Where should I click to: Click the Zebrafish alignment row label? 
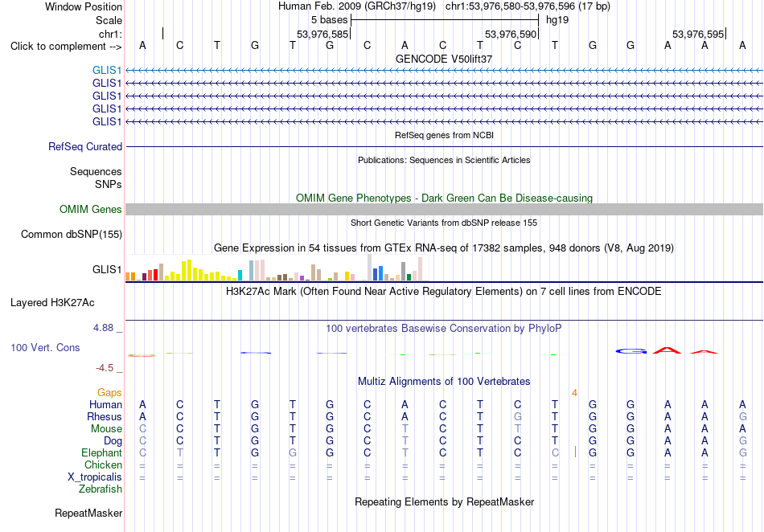101,489
